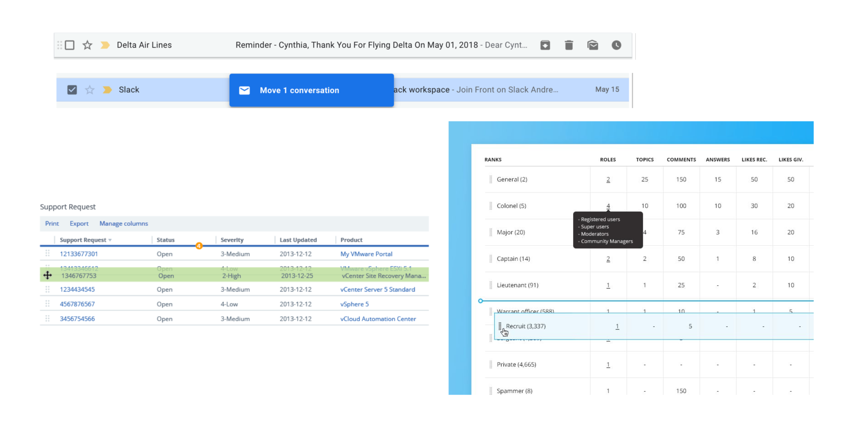Click the drag handle beside General rank
The image size is (868, 429).
491,179
